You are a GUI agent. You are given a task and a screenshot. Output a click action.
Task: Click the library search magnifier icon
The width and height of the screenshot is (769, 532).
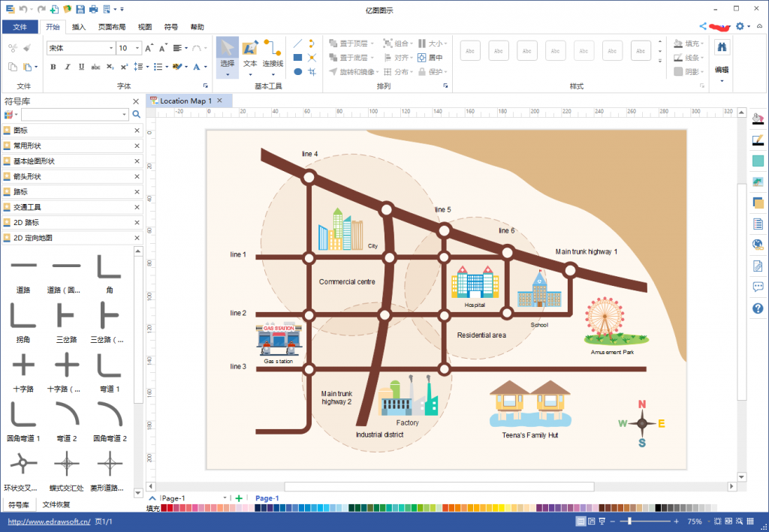pos(137,114)
